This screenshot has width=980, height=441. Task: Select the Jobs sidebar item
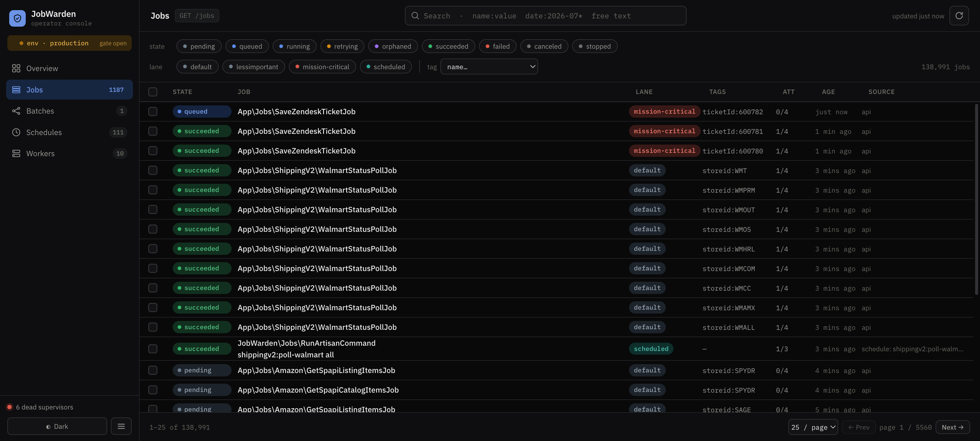69,89
